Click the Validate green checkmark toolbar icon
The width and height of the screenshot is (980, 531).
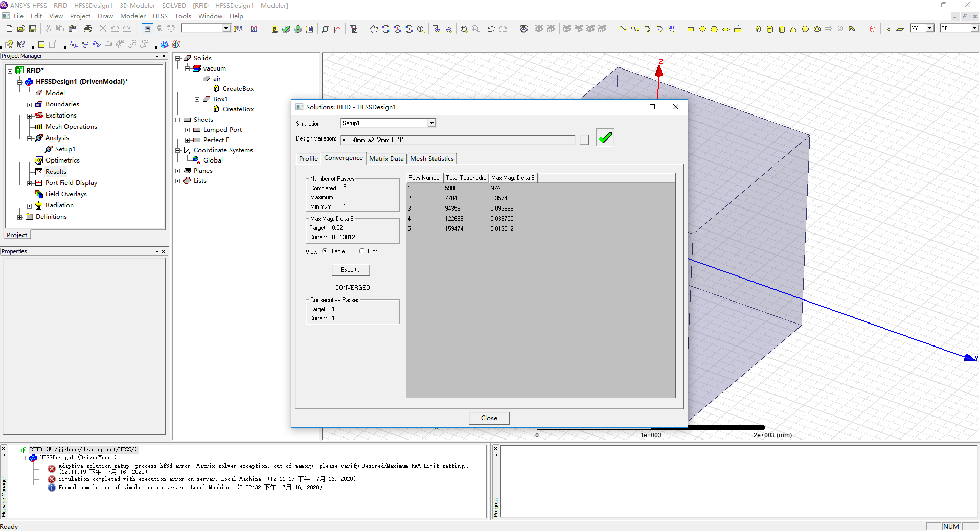(286, 29)
